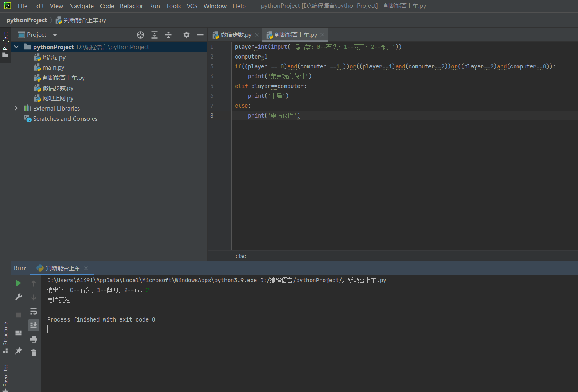Click the PyCharm application logo icon
The width and height of the screenshot is (578, 392).
7,6
